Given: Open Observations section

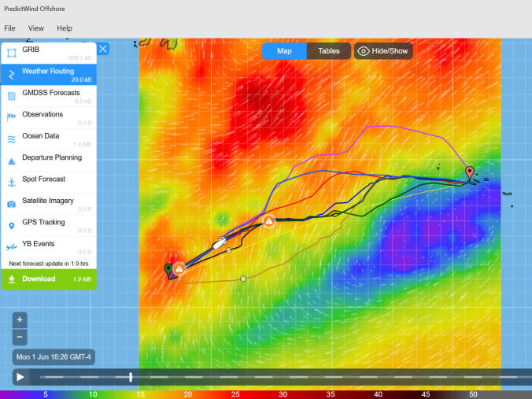Looking at the screenshot, I should (x=49, y=117).
